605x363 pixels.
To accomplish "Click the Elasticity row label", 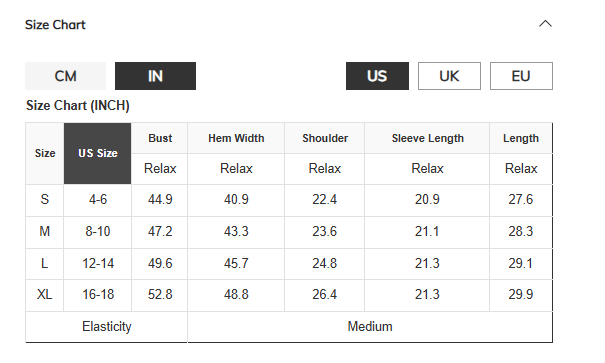I will (106, 327).
